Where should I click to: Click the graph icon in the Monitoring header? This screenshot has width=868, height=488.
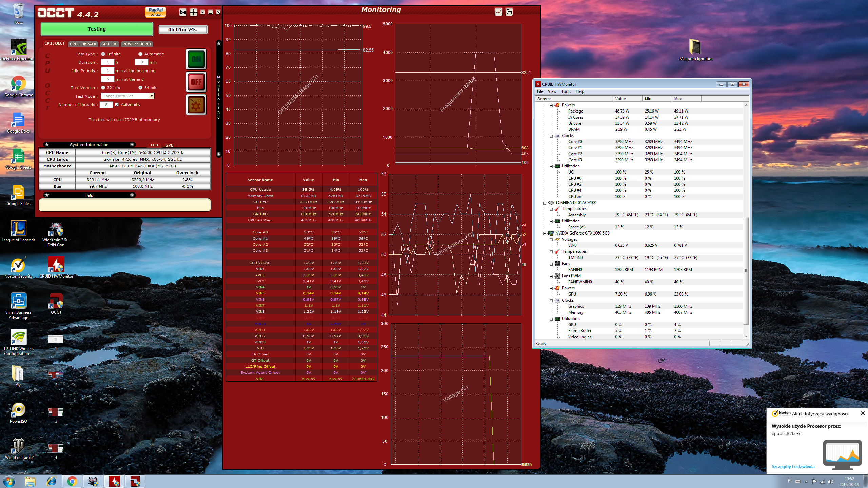pyautogui.click(x=498, y=12)
